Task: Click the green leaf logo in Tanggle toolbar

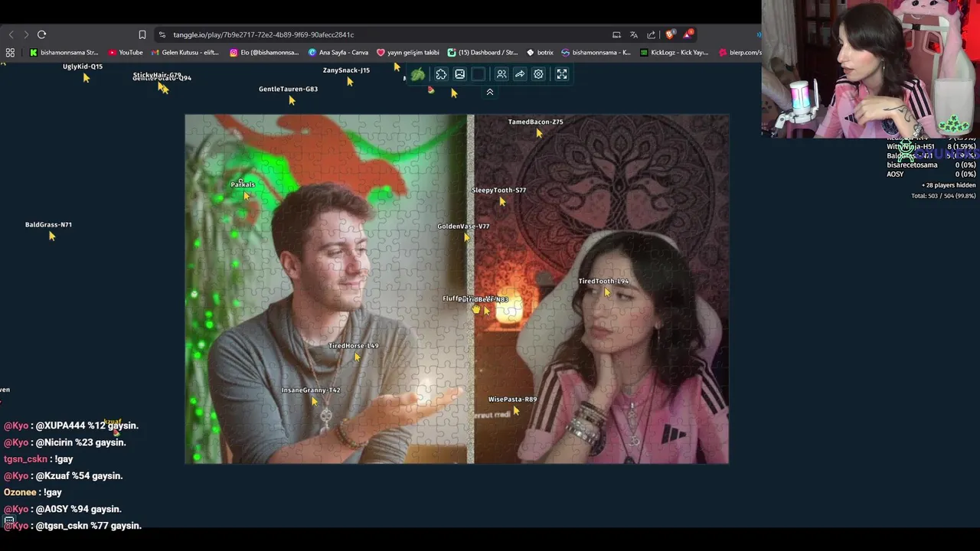Action: click(x=418, y=74)
